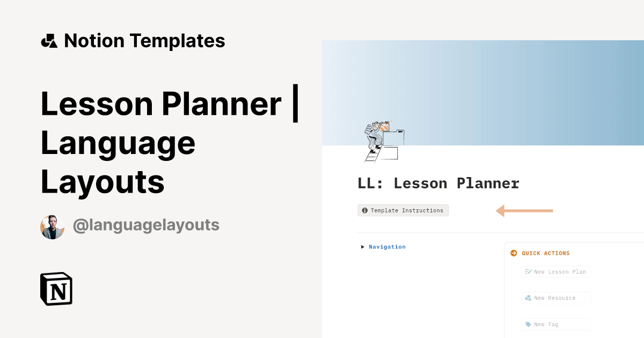
Task: Open the Template Instructions toggle
Action: pos(403,210)
